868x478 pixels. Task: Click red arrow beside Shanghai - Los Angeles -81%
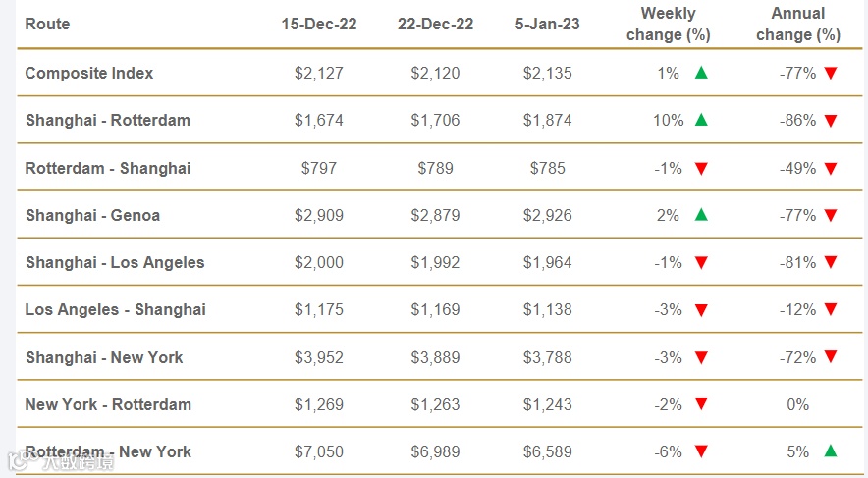pyautogui.click(x=831, y=262)
